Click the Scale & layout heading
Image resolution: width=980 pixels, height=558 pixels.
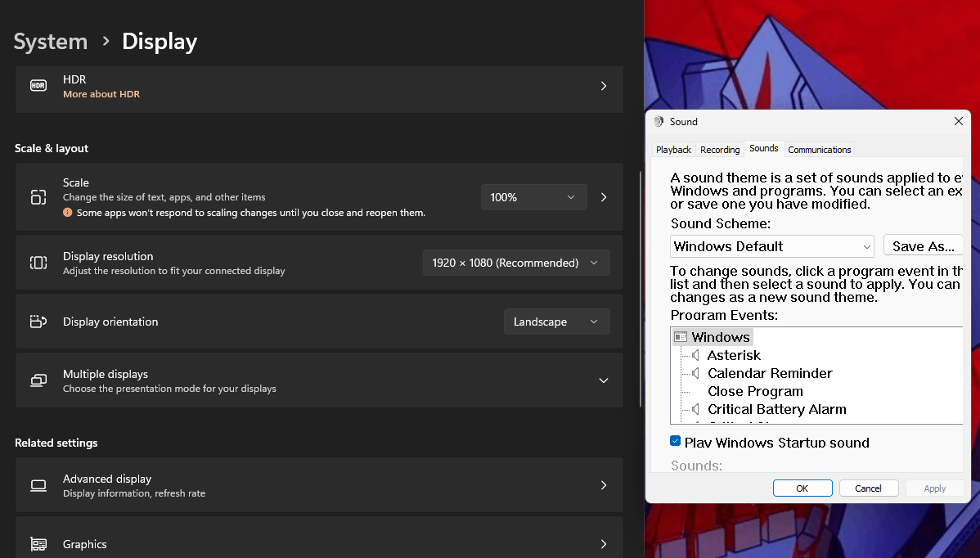[x=52, y=149]
